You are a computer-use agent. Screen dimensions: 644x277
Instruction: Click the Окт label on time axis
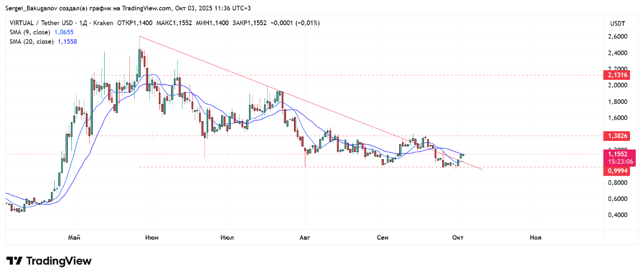coord(458,237)
